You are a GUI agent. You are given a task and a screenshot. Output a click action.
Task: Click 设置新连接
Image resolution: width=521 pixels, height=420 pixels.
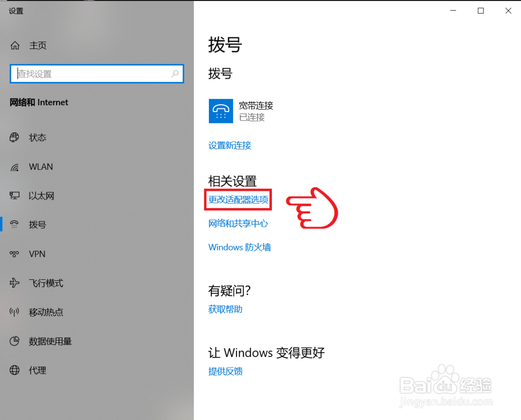tap(229, 145)
